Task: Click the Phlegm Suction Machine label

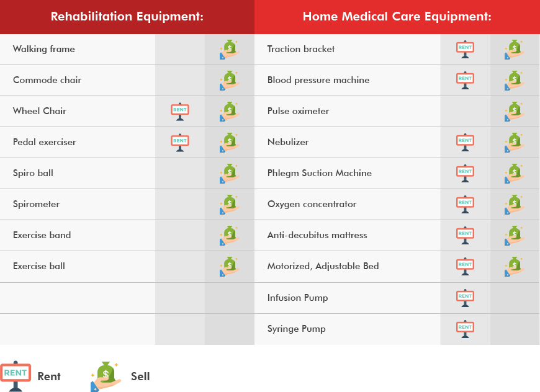Action: click(320, 173)
